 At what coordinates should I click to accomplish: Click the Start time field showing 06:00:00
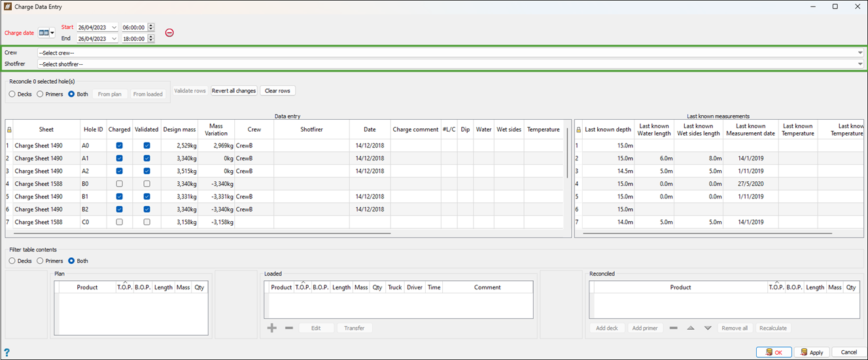(x=134, y=27)
